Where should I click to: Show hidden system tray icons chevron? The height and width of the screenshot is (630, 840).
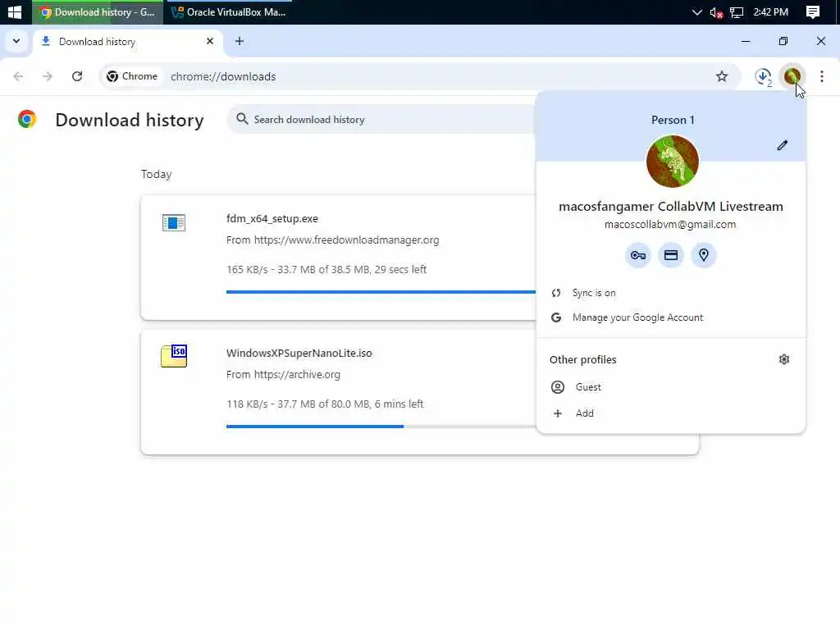[696, 11]
